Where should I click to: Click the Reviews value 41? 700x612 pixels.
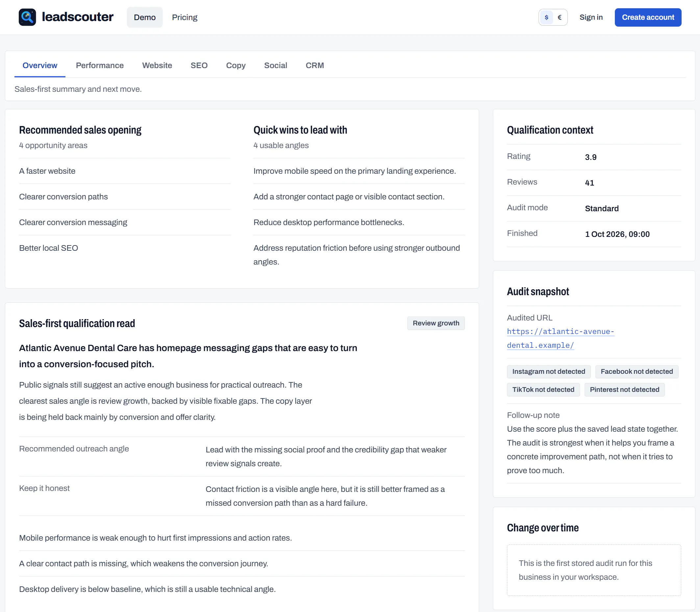590,183
